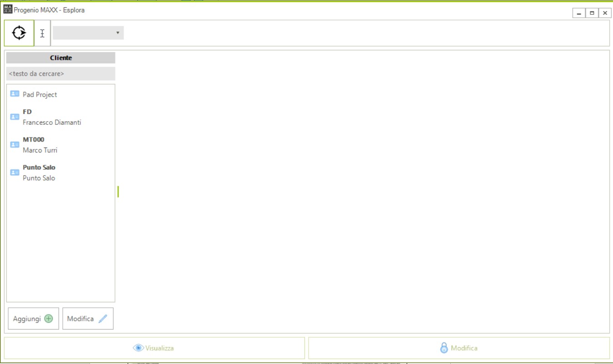Click the green splitter handle beside client list
Screen dimensions: 613x364
pyautogui.click(x=118, y=192)
